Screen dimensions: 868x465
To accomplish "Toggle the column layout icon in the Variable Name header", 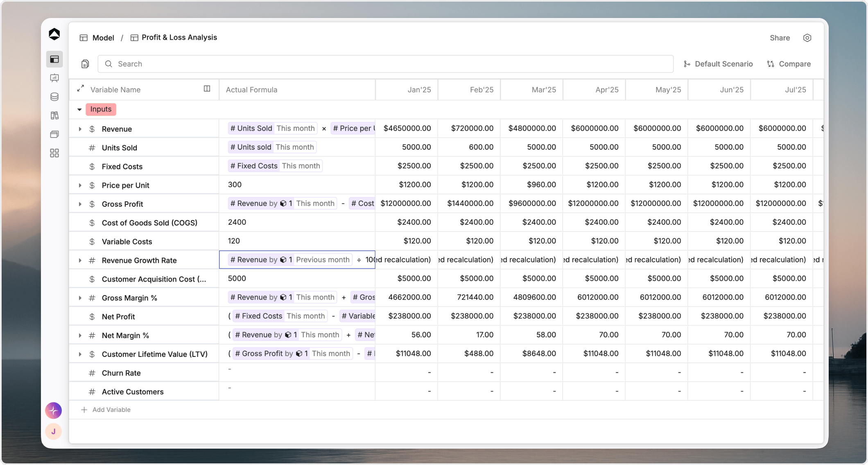I will click(x=207, y=89).
